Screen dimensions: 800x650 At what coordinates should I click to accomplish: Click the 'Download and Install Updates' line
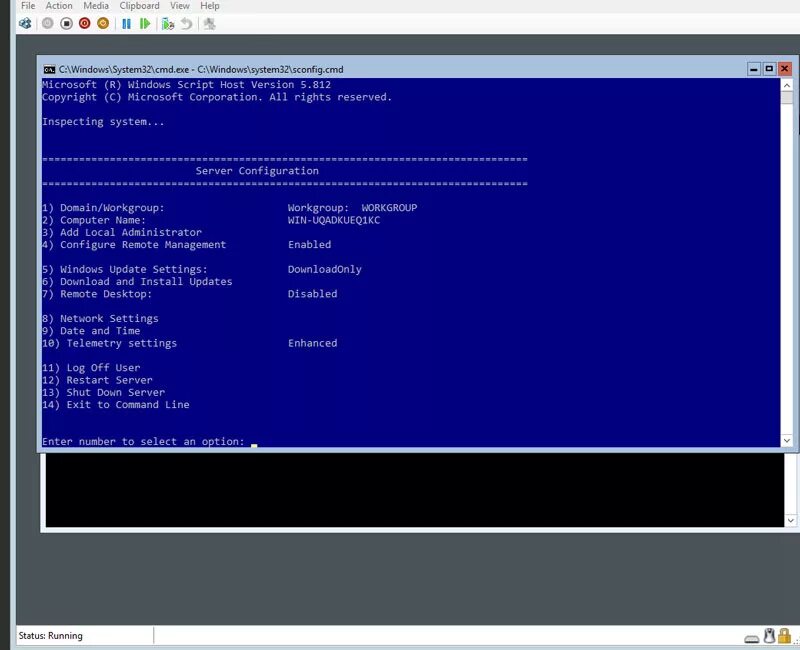coord(137,281)
